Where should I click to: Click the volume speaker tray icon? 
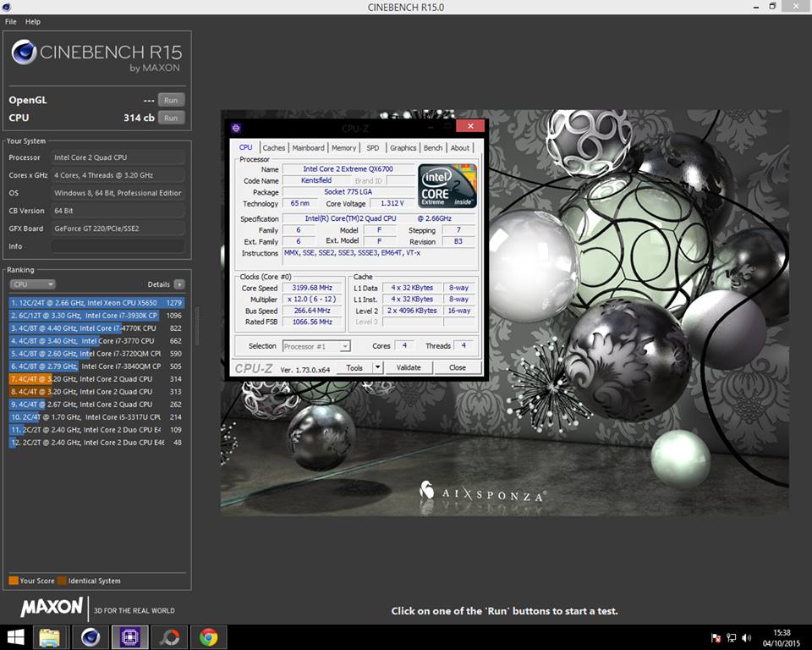click(x=746, y=638)
